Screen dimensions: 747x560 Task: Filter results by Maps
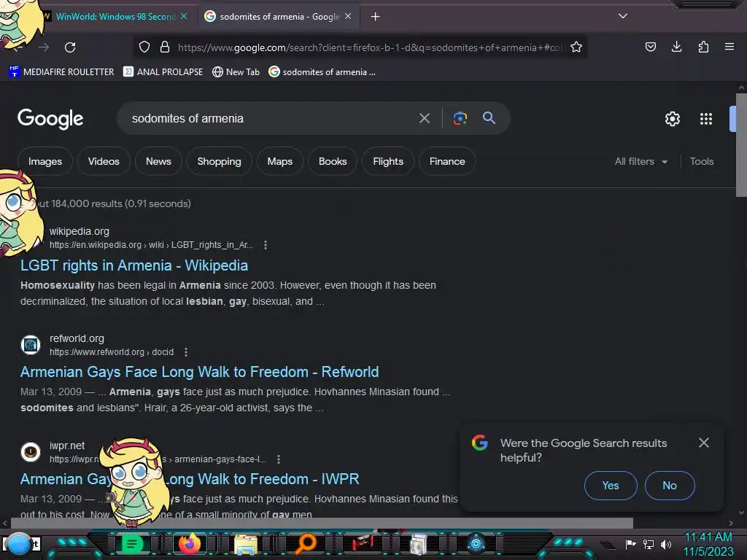(279, 161)
